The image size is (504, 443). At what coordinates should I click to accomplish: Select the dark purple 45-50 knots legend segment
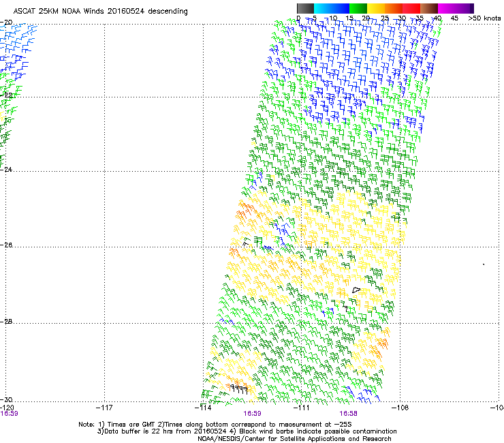pos(464,8)
